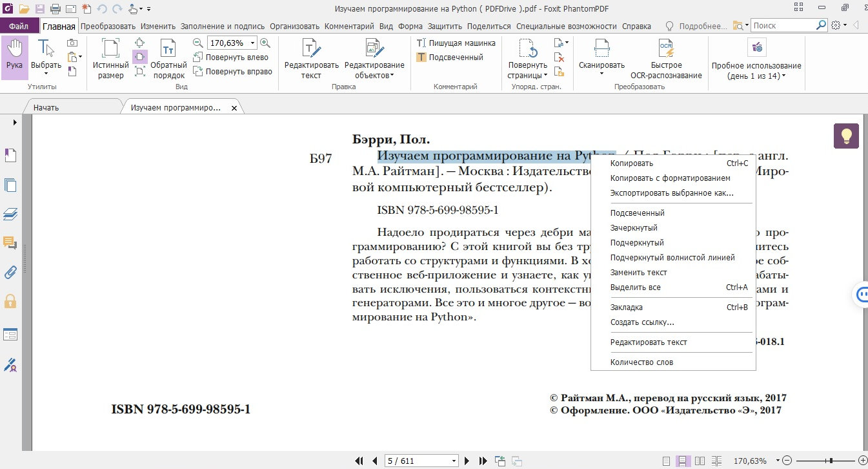Open the page number 5 / 611 dropdown
Image resolution: width=868 pixels, height=469 pixels.
pos(454,461)
